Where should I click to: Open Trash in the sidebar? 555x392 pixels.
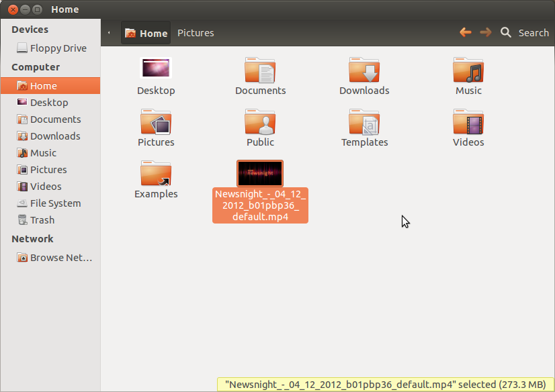pyautogui.click(x=50, y=220)
